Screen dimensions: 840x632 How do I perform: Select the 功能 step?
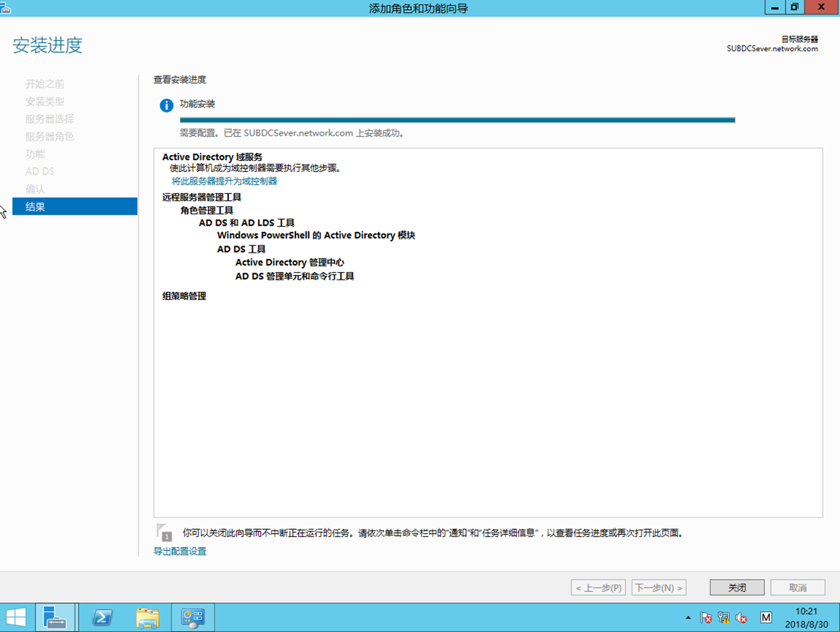point(35,154)
